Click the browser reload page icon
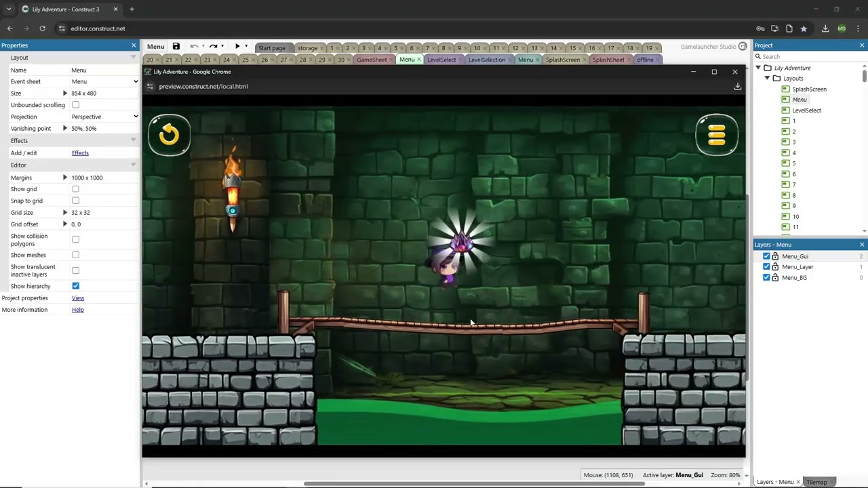The width and height of the screenshot is (868, 488). [42, 28]
